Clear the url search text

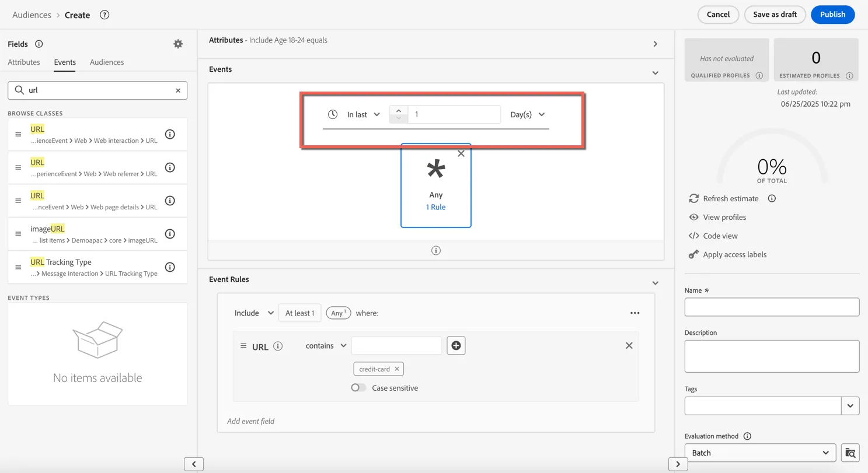tap(178, 90)
